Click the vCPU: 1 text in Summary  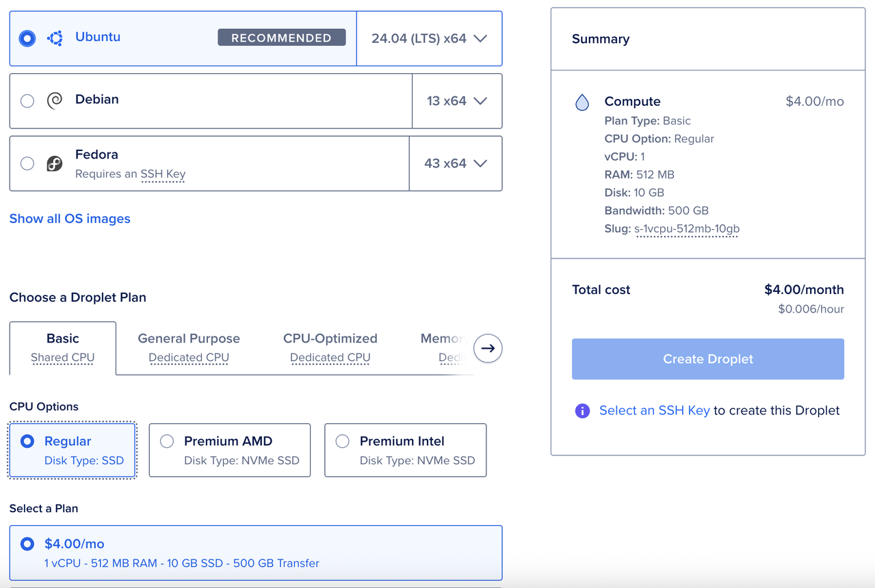pos(625,157)
